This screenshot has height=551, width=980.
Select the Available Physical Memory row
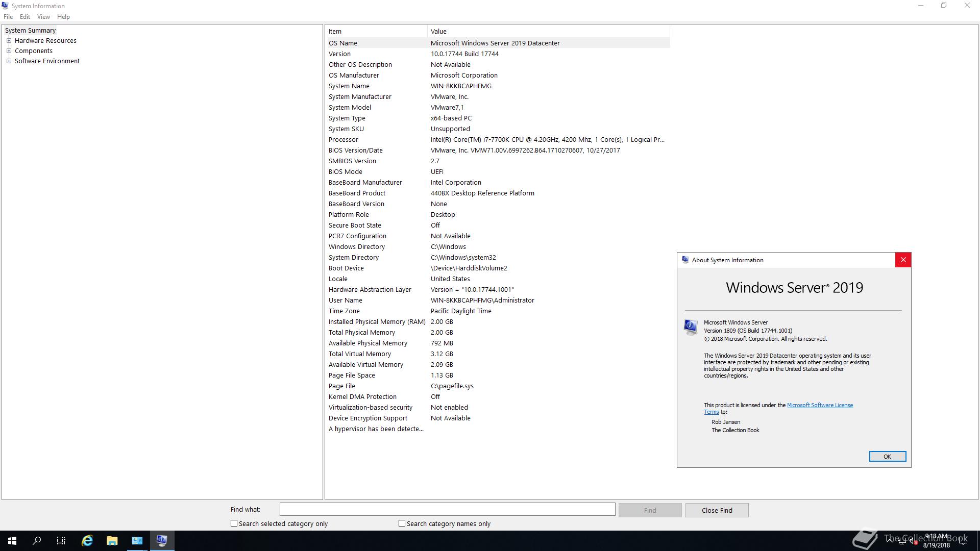(x=498, y=343)
